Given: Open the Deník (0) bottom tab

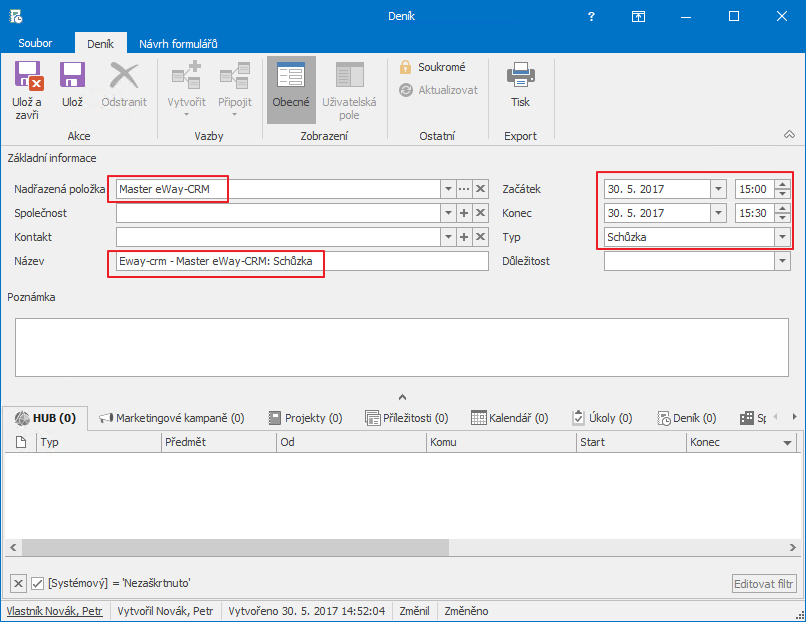Looking at the screenshot, I should (687, 418).
